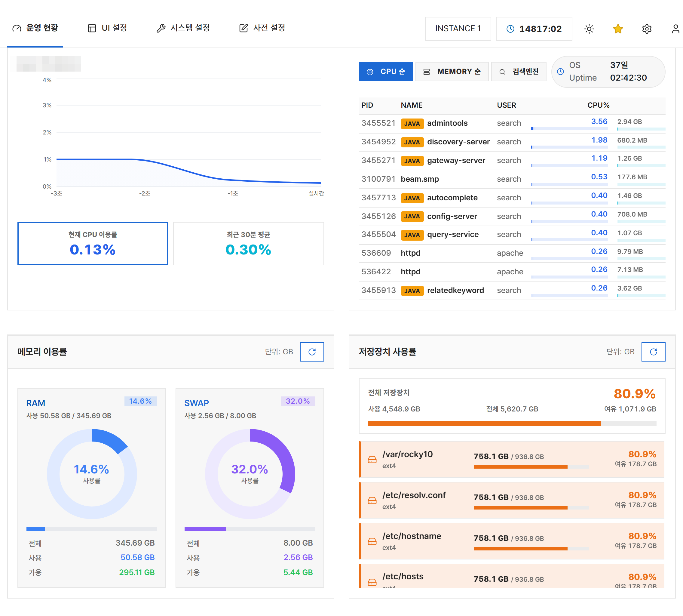Click the OS Uptime clock icon
The image size is (683, 616).
click(x=561, y=71)
